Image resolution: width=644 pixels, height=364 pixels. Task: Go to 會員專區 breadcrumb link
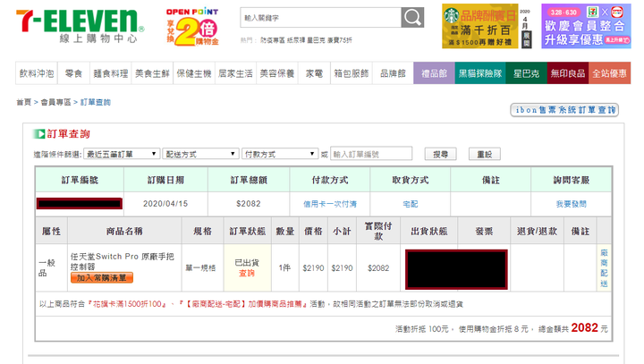tap(55, 102)
